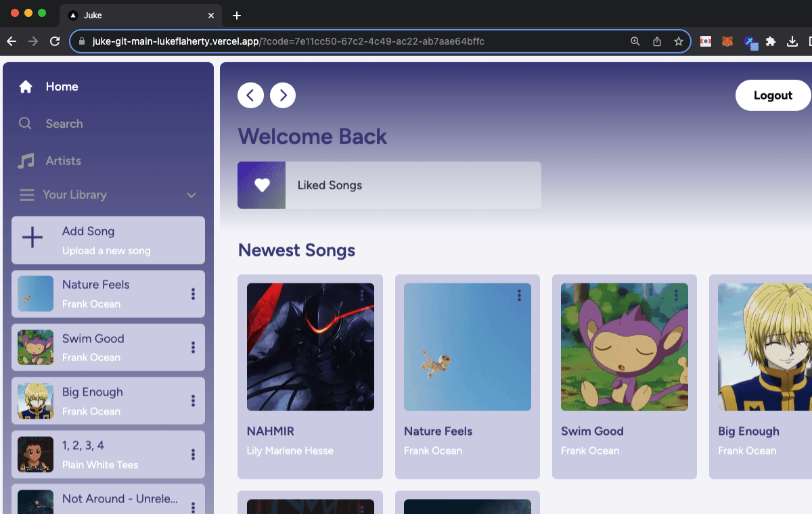Select Swim Good in the library list

point(108,347)
